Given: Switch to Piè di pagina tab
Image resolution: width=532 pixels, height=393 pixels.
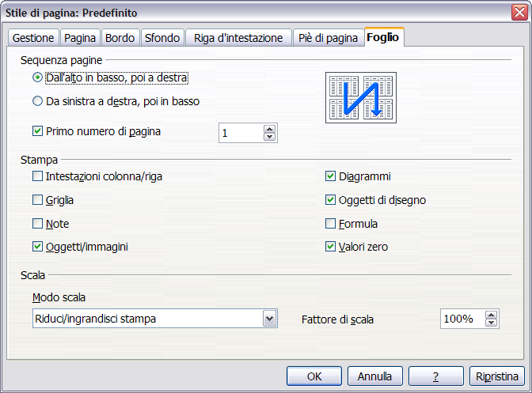Looking at the screenshot, I should coord(328,38).
